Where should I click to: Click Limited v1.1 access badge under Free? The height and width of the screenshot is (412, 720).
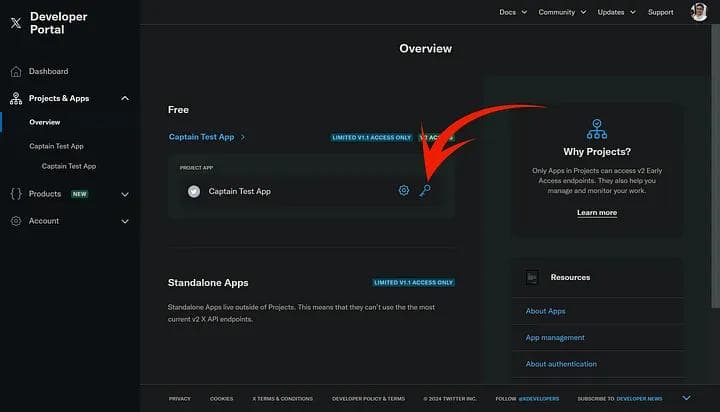(371, 137)
